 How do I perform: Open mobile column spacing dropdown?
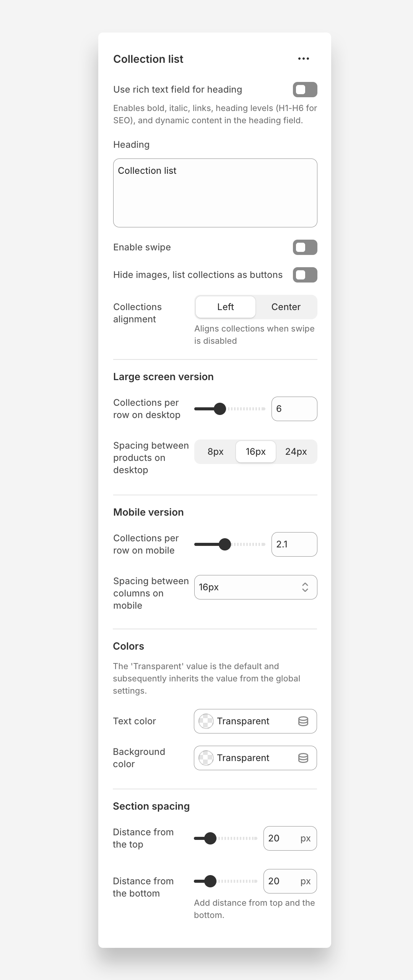[x=255, y=587]
